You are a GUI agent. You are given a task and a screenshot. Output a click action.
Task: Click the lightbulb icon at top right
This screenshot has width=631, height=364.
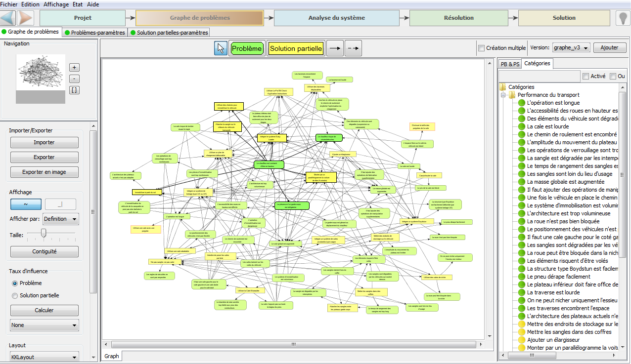(622, 18)
